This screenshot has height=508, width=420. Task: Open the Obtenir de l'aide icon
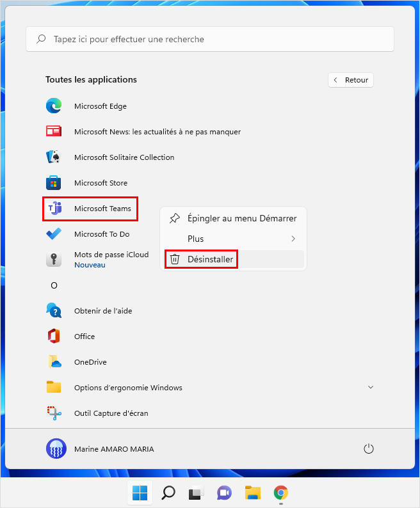coord(54,310)
